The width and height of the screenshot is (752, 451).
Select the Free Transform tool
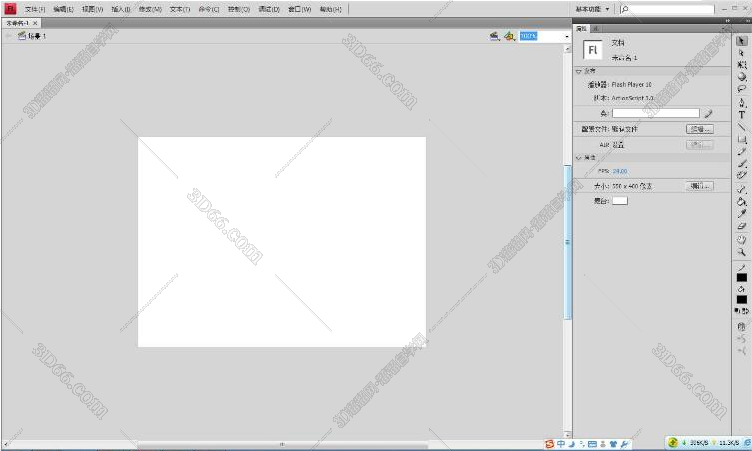[x=741, y=65]
